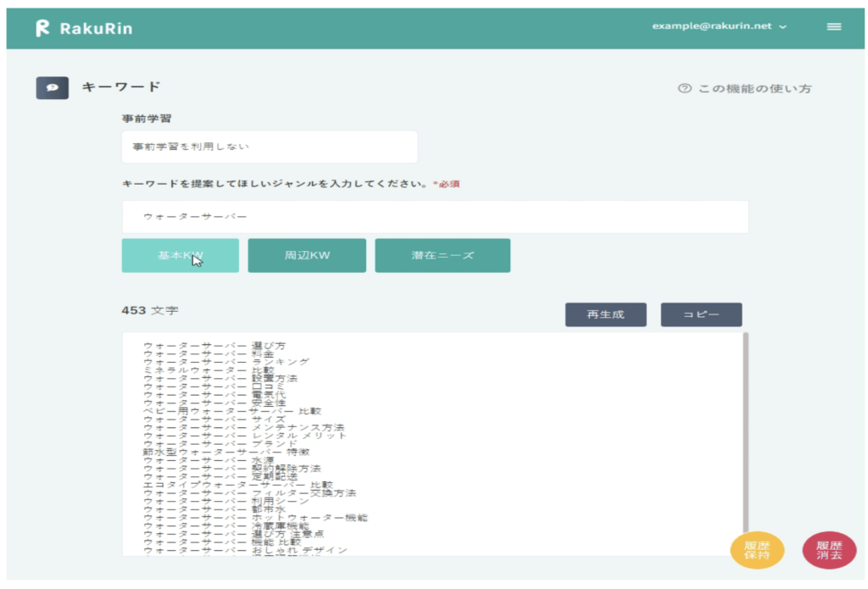Expand the account chevron beside the email
Screen dimensions: 868x589
point(782,27)
